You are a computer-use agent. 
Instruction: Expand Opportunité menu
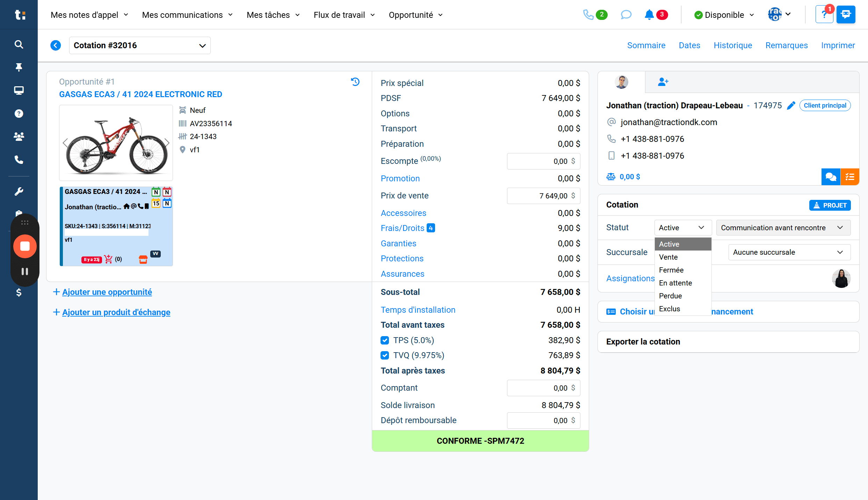[416, 15]
